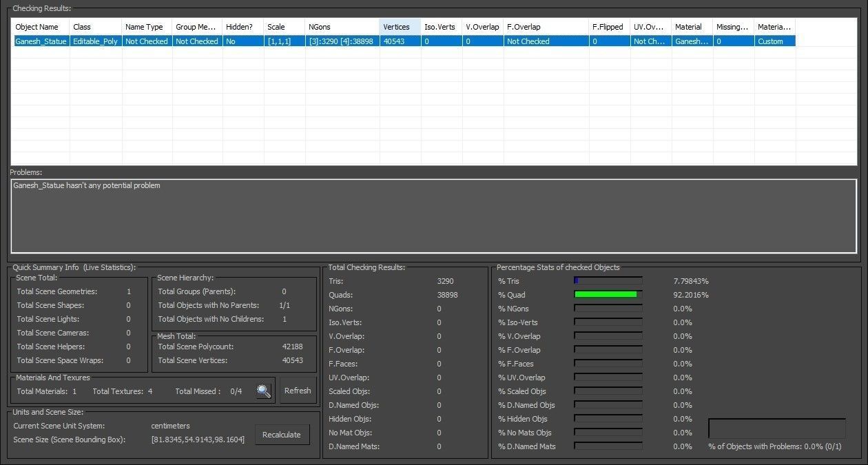Click the % Iso-Verts progress bar
The image size is (868, 465).
[608, 322]
